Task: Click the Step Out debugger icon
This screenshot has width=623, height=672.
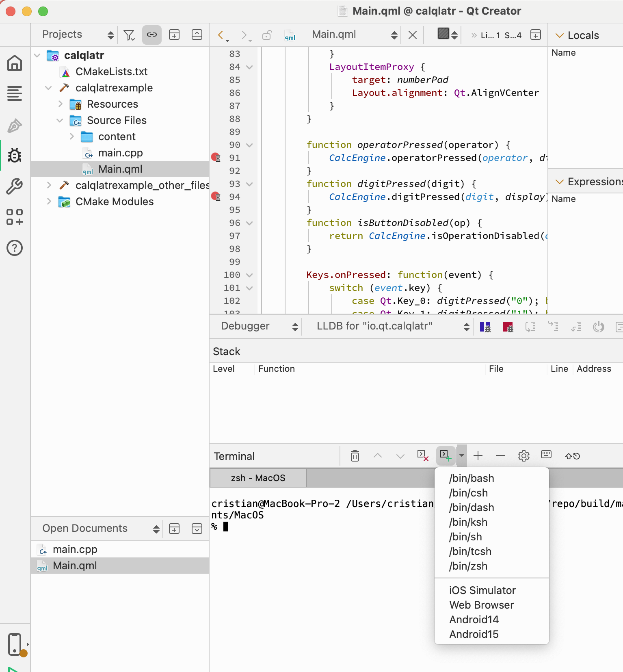Action: click(x=576, y=327)
